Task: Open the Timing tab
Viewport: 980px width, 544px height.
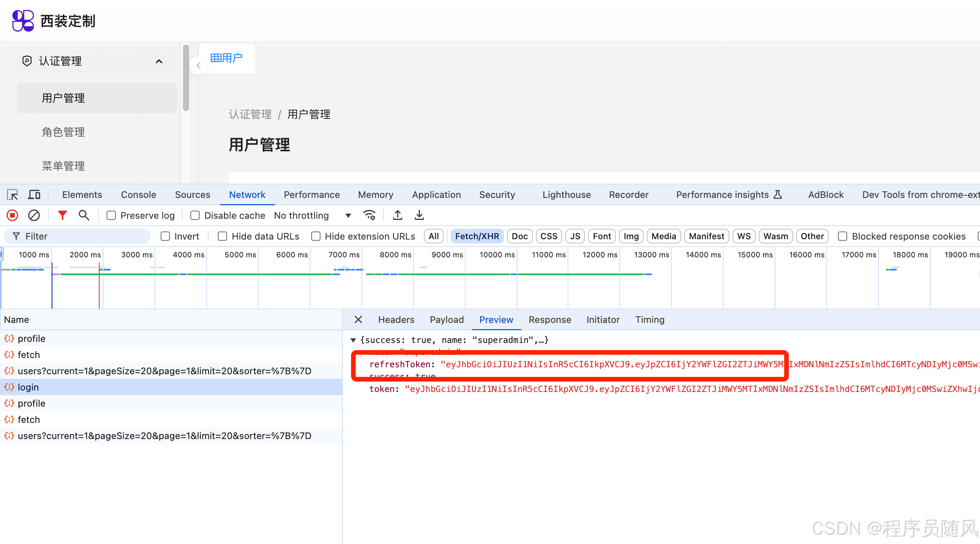Action: click(x=650, y=320)
